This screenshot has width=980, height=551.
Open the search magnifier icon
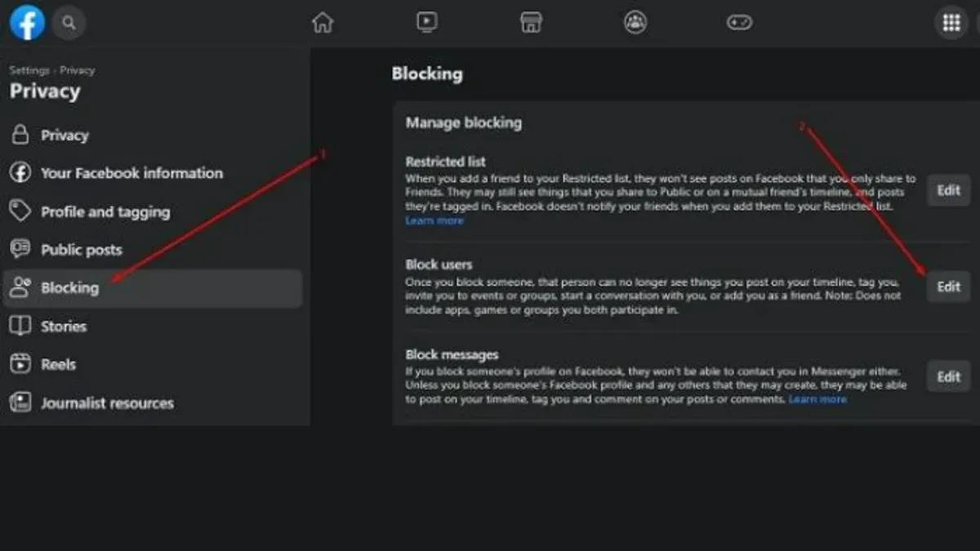click(69, 23)
